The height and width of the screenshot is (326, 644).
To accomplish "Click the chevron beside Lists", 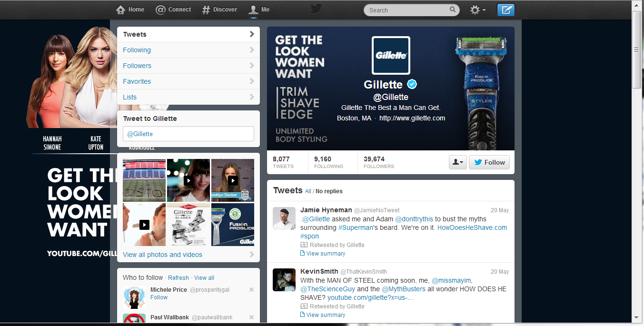I will pos(252,97).
